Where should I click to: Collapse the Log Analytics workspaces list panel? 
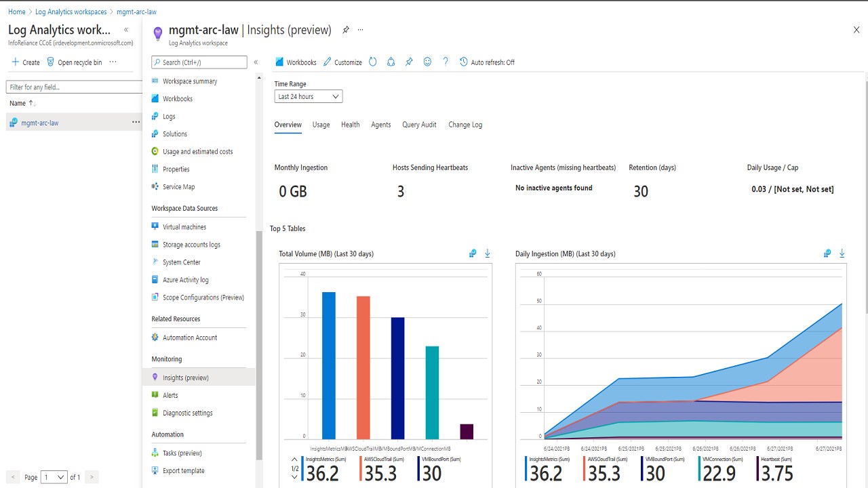pos(126,30)
